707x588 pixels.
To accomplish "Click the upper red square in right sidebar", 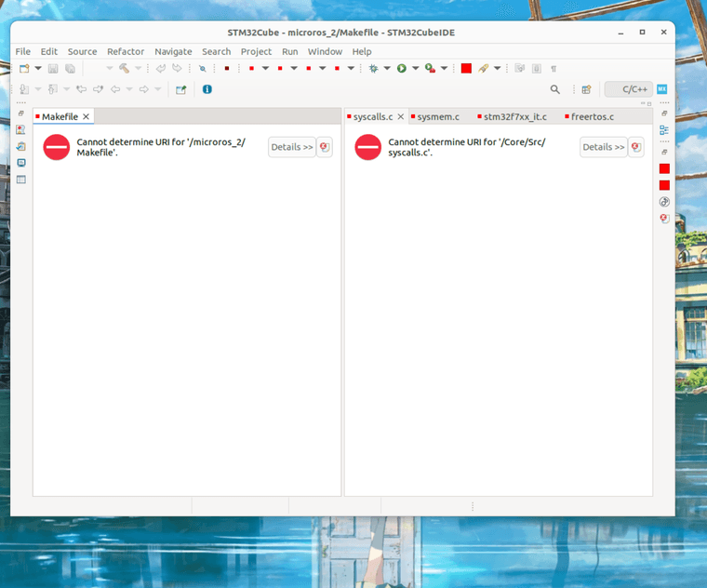I will [x=664, y=168].
